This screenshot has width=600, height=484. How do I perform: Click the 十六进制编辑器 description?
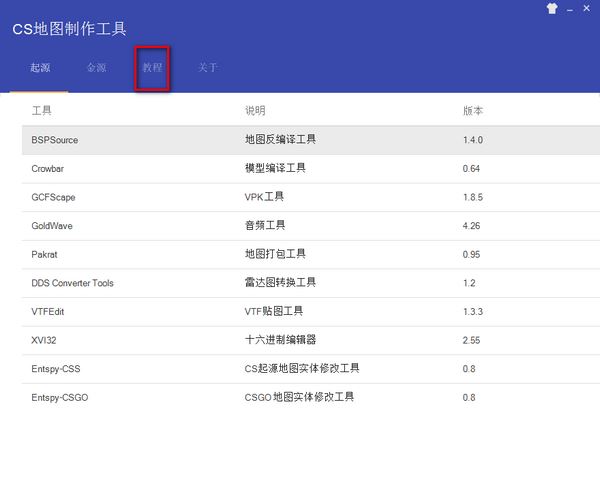(x=280, y=339)
